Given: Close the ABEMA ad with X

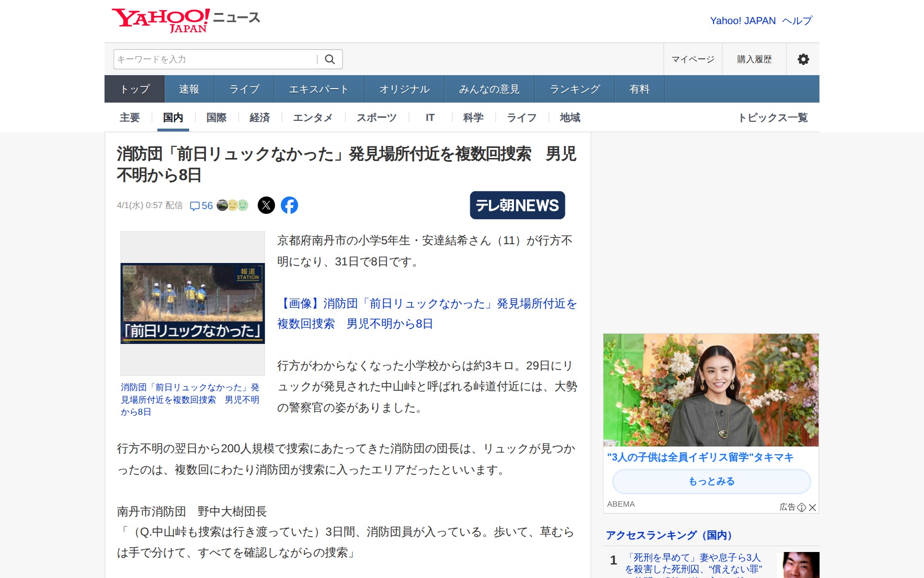Looking at the screenshot, I should [x=812, y=507].
